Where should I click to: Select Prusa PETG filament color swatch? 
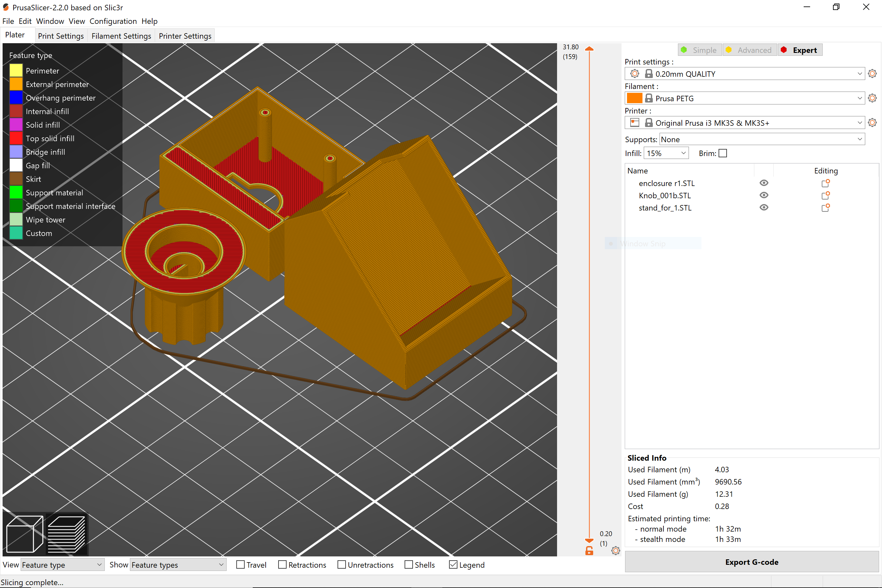634,98
